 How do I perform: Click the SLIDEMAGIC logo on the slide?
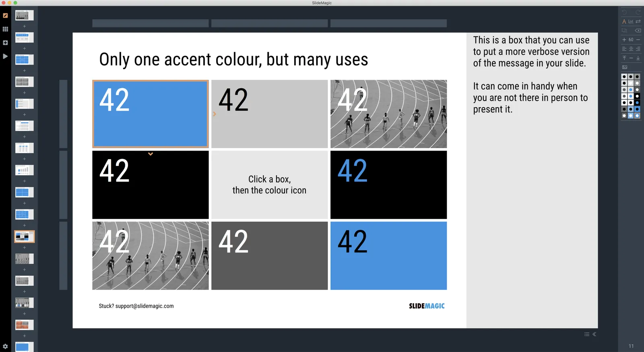427,306
